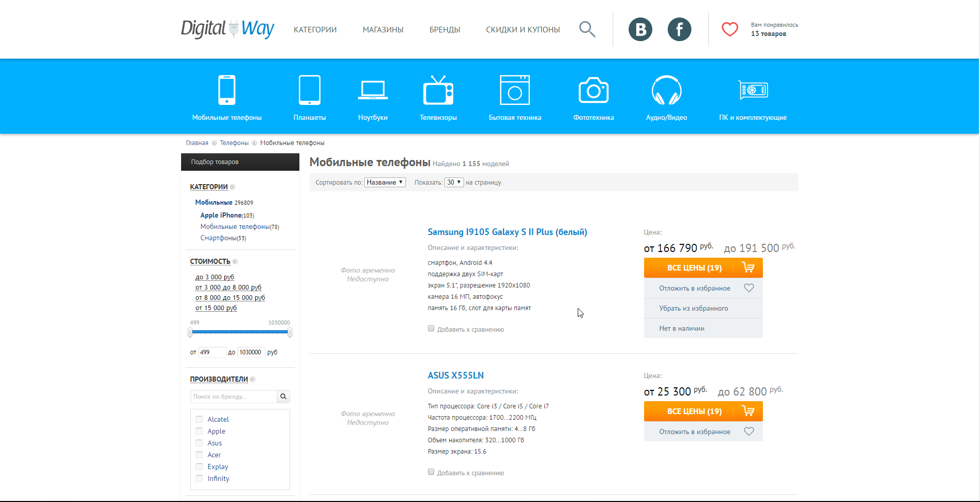Open the Facebook social icon

pyautogui.click(x=680, y=29)
